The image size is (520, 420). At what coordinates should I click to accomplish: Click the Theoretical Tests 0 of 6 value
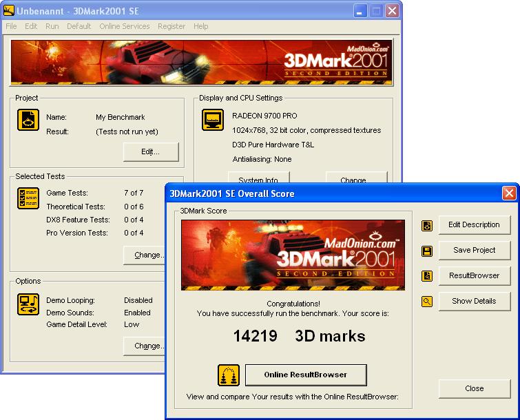click(134, 207)
